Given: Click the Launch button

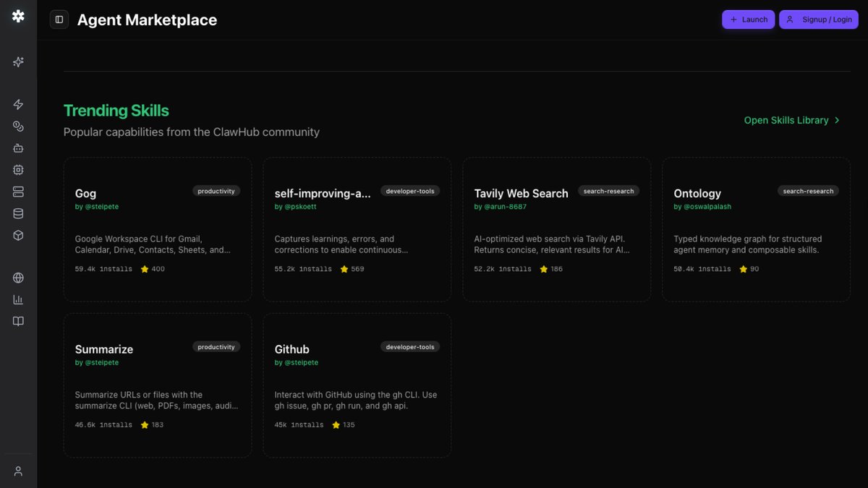Looking at the screenshot, I should pyautogui.click(x=748, y=20).
